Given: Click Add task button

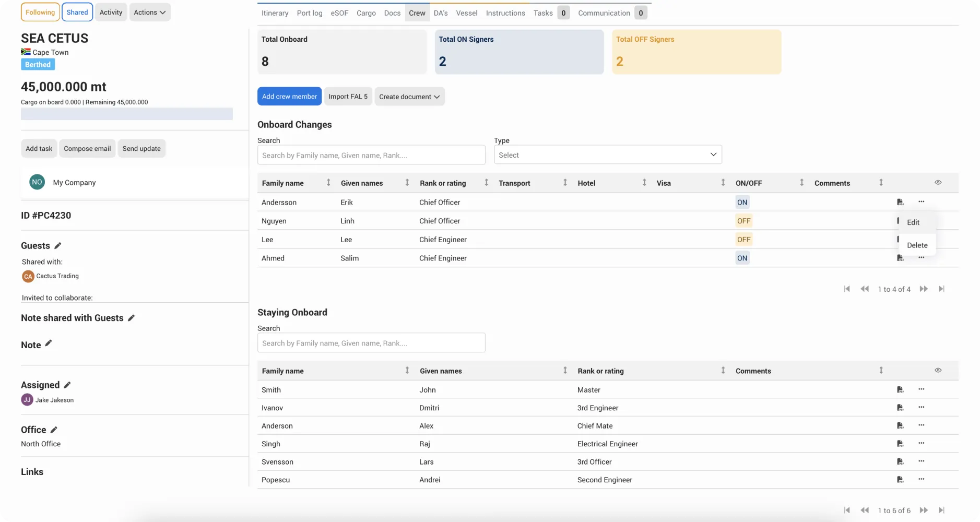Looking at the screenshot, I should (39, 148).
